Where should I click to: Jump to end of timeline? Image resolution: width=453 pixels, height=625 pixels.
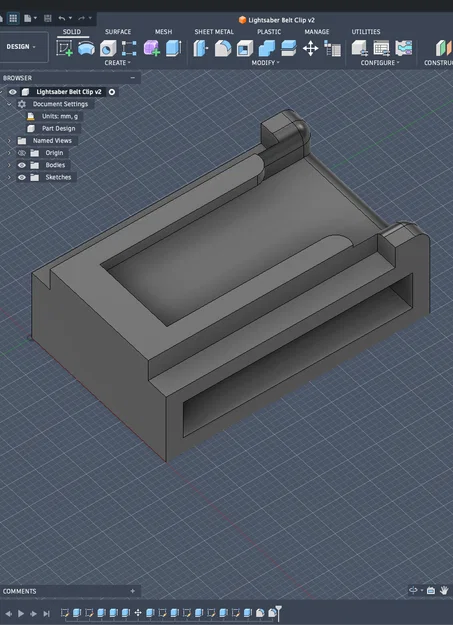pyautogui.click(x=46, y=613)
